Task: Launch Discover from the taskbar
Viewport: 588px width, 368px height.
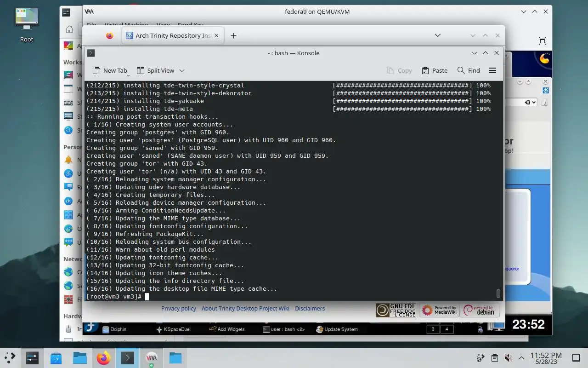Action: click(x=56, y=358)
